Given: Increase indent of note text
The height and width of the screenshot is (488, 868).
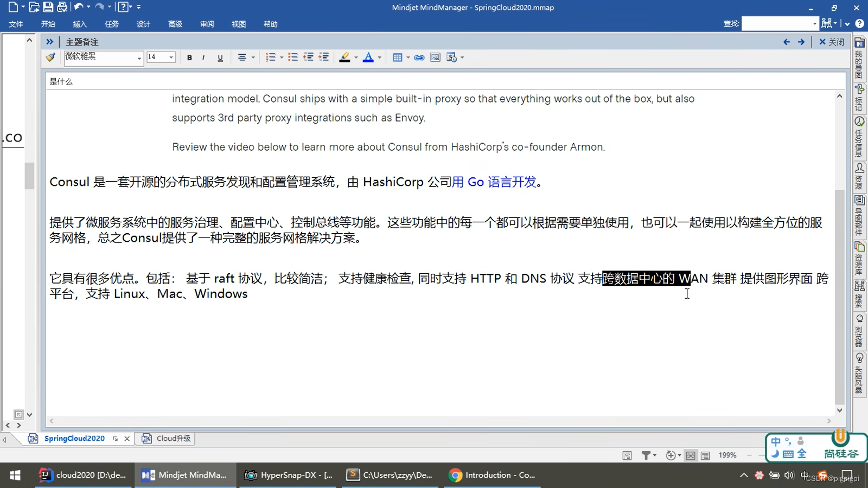Looking at the screenshot, I should [x=324, y=57].
